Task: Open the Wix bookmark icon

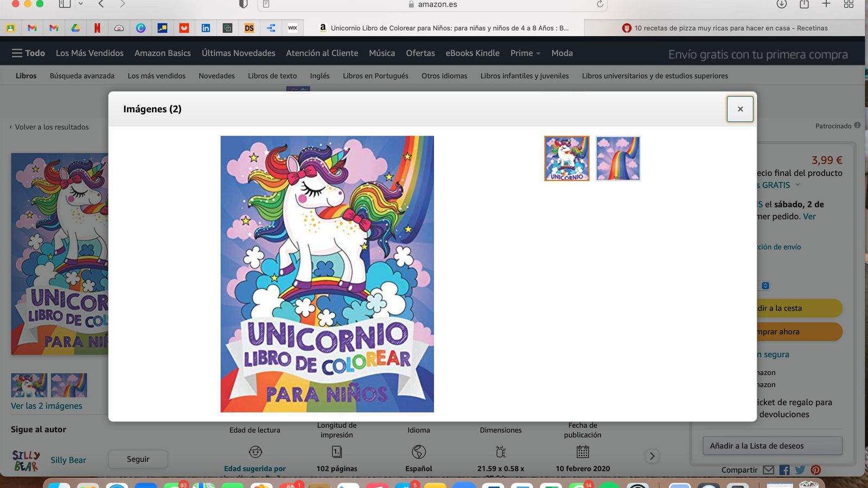Action: point(292,28)
